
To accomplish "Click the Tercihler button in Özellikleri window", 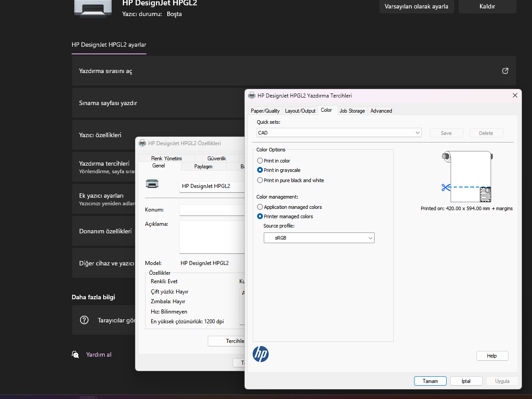I will click(226, 341).
